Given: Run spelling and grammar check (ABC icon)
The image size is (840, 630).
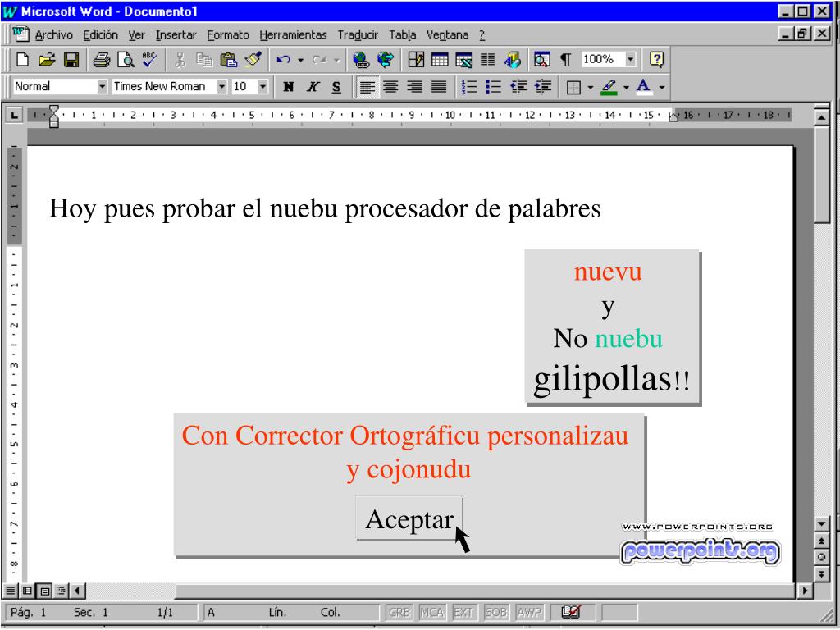Looking at the screenshot, I should (149, 59).
